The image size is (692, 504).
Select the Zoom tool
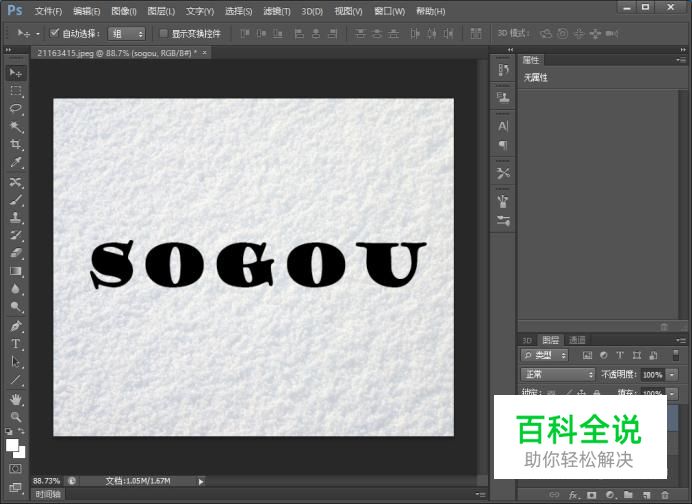16,417
